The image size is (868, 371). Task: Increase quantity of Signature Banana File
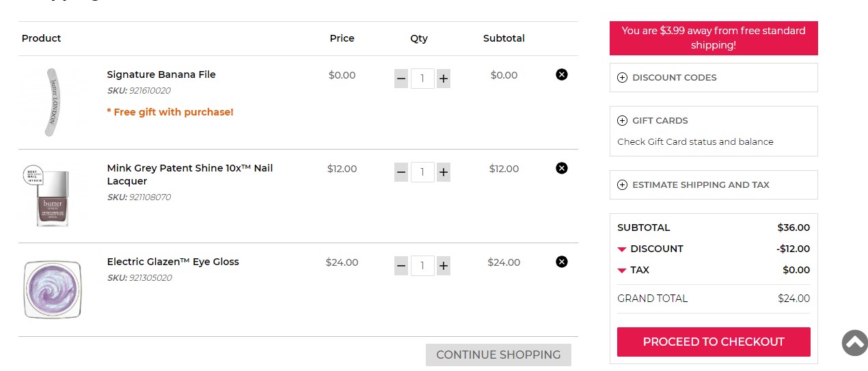[444, 79]
